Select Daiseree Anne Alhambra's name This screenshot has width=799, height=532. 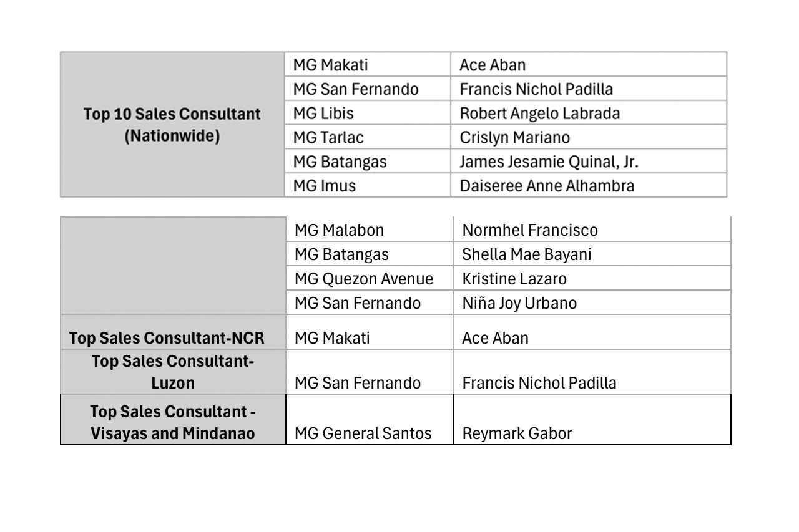coord(546,185)
